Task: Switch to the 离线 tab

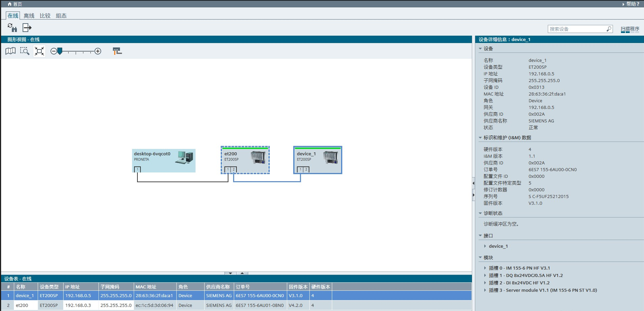Action: tap(29, 16)
